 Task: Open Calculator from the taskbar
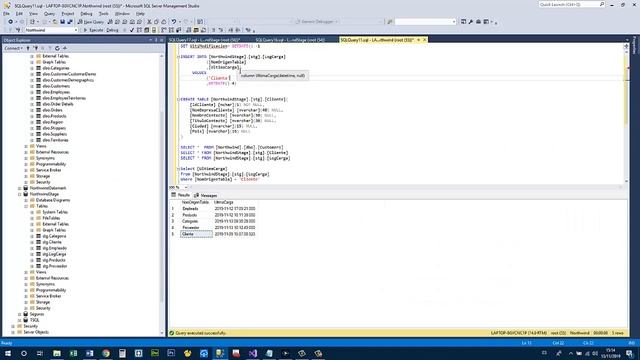coord(122,353)
